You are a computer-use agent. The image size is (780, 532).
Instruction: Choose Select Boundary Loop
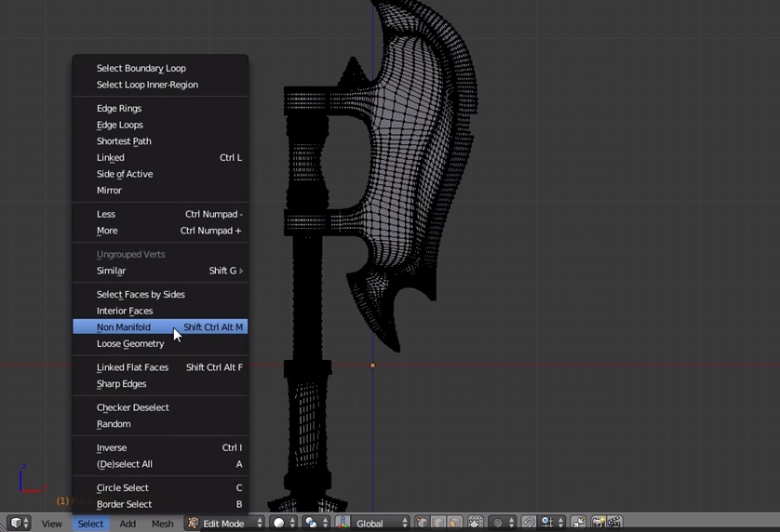[160, 68]
